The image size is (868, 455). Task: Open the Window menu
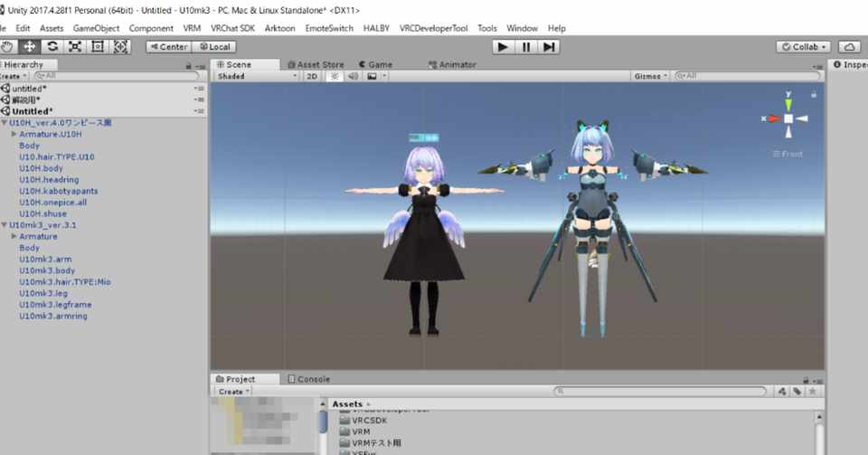tap(522, 28)
